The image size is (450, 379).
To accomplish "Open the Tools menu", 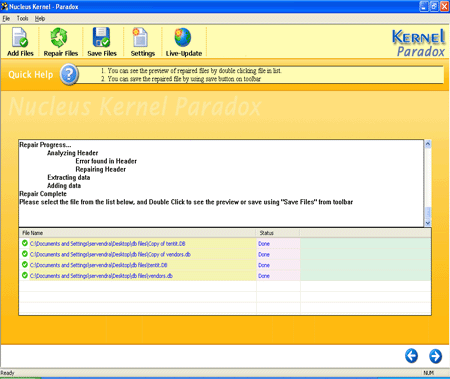I will tap(22, 19).
